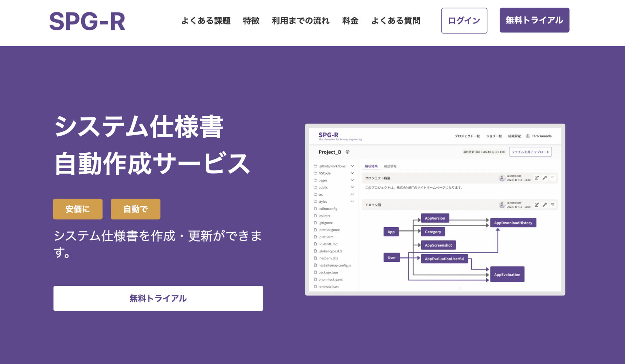Switch to the 補足情報 tab

click(x=390, y=166)
